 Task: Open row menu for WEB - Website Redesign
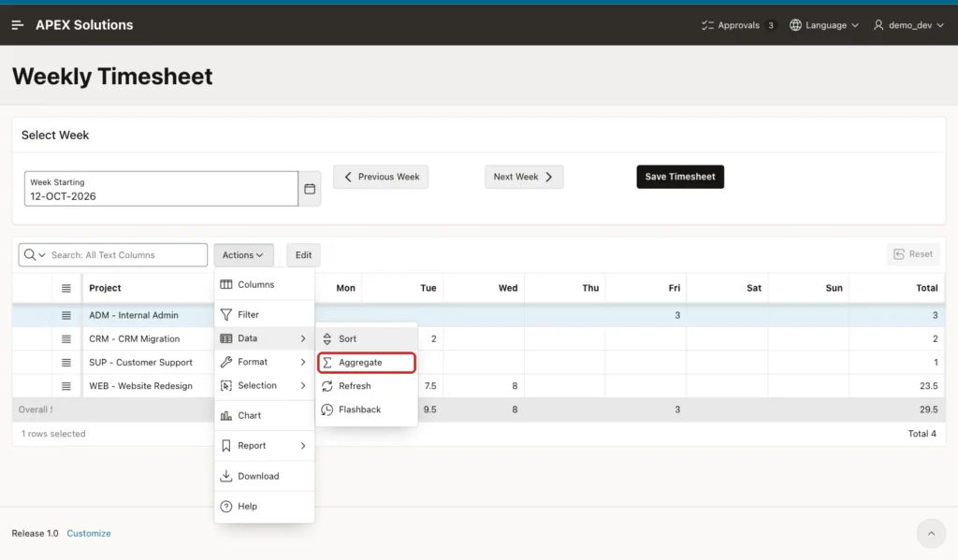click(66, 386)
